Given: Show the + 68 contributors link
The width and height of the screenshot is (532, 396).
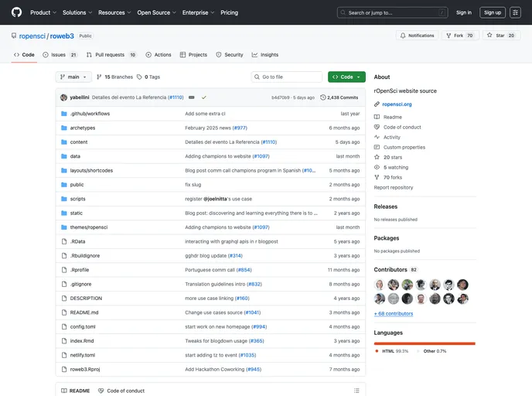Looking at the screenshot, I should (x=394, y=313).
